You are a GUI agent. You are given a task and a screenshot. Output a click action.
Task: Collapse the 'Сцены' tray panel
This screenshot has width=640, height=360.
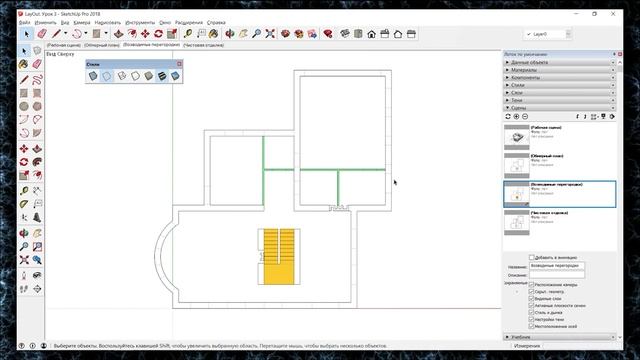560,108
